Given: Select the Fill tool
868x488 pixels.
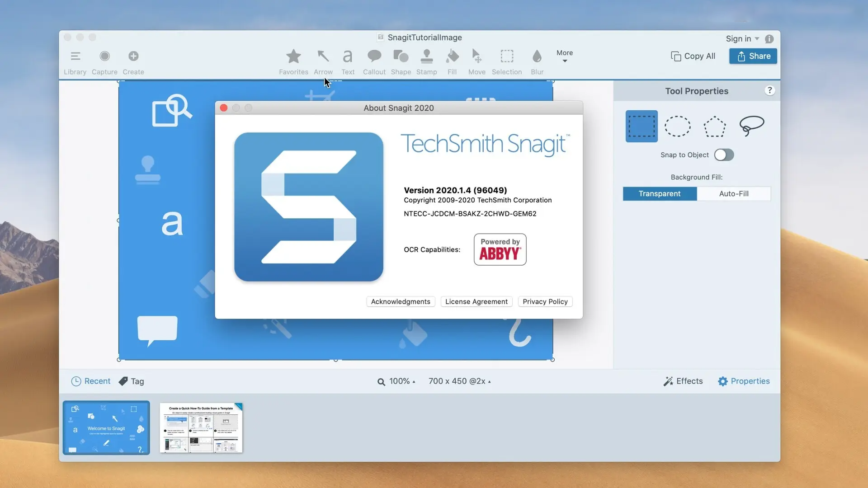Looking at the screenshot, I should click(x=452, y=62).
